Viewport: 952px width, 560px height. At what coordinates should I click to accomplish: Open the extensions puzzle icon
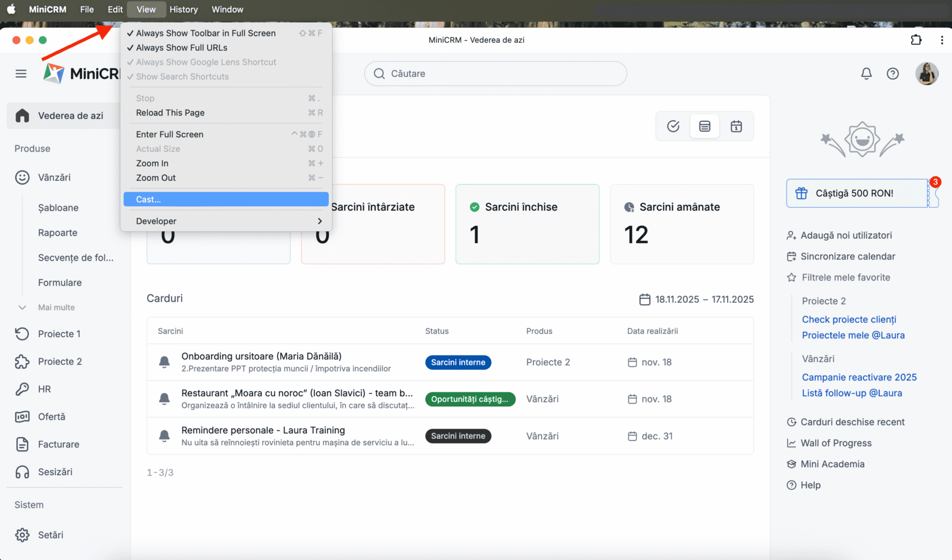(916, 40)
